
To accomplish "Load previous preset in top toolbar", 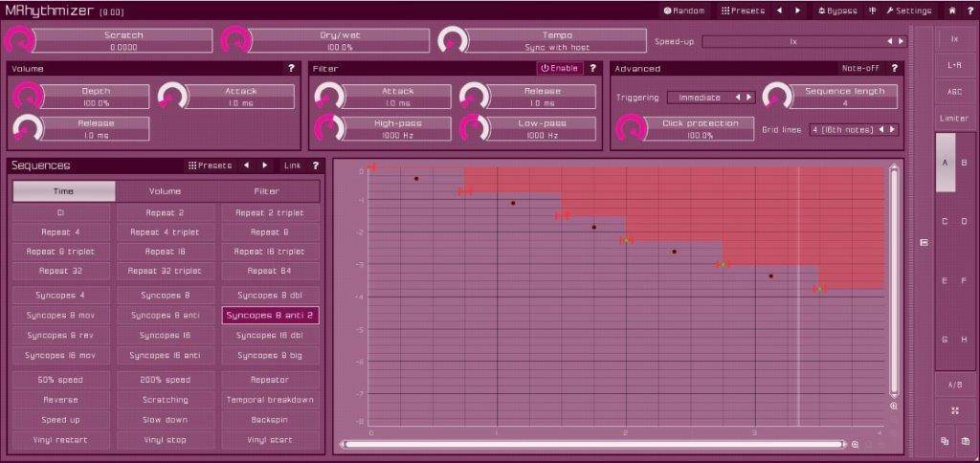I will 779,11.
